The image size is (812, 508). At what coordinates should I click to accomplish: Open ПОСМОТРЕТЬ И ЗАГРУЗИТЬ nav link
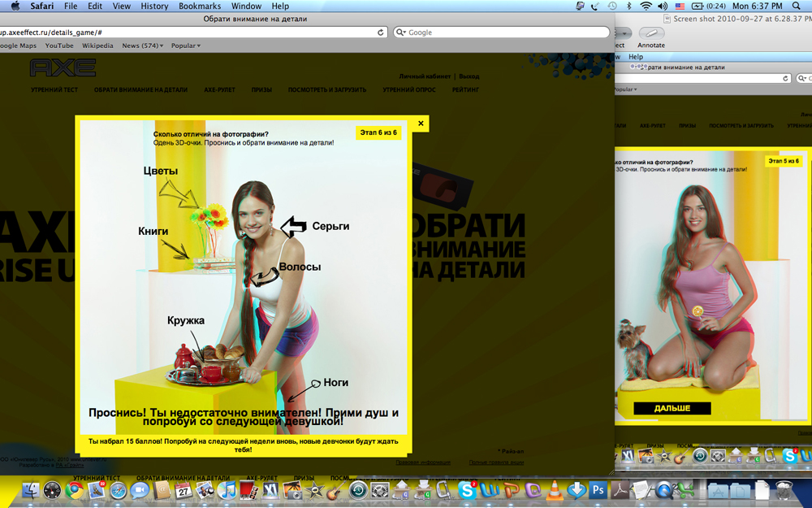coord(327,89)
